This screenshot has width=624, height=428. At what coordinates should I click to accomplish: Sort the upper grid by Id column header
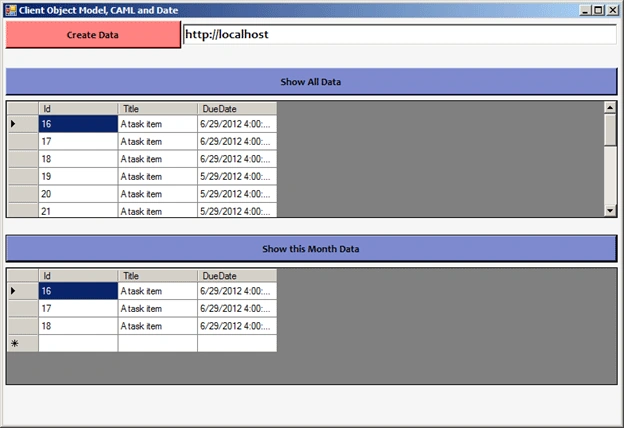tap(78, 109)
